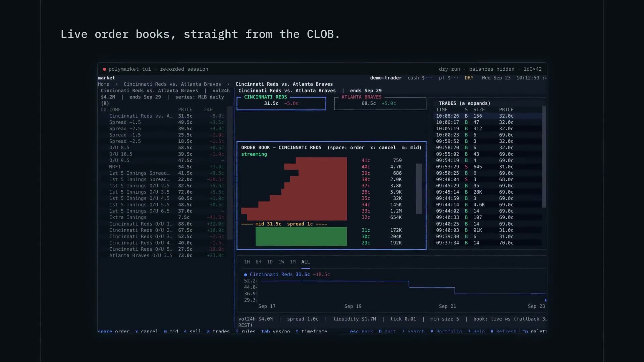Screen dimensions: 644x362
Task: Click the outcome list scrollbar
Action: point(230,173)
